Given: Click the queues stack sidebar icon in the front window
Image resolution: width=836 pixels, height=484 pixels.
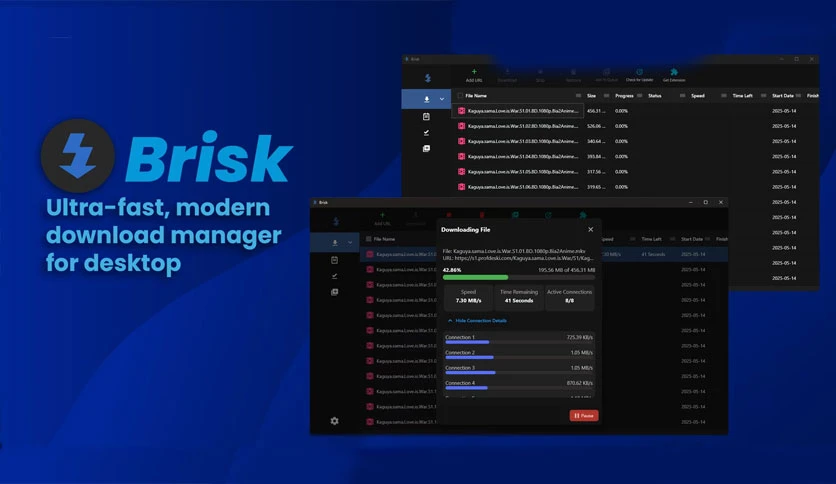Looking at the screenshot, I should pos(334,292).
